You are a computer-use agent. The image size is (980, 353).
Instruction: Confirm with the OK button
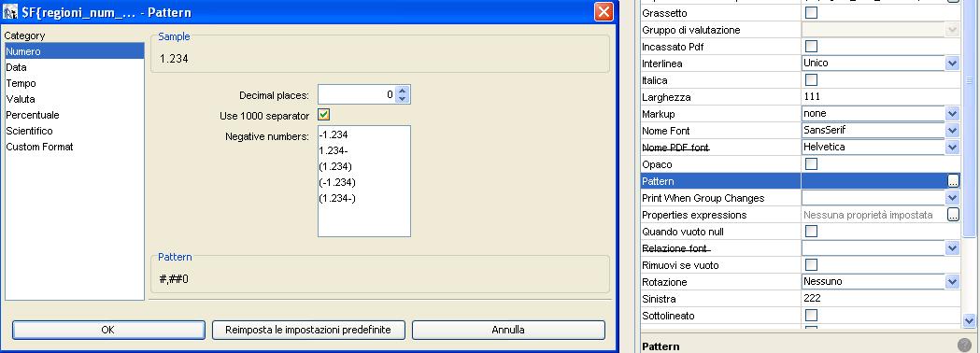click(x=108, y=330)
